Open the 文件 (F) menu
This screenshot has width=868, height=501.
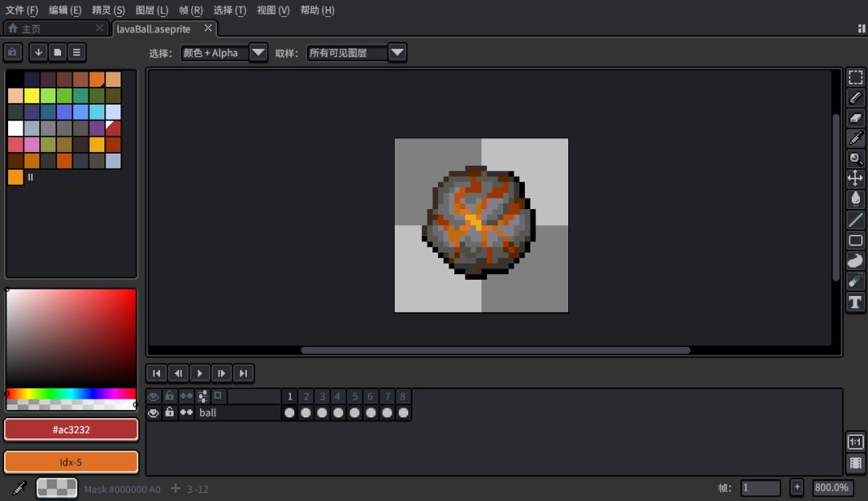pyautogui.click(x=22, y=10)
